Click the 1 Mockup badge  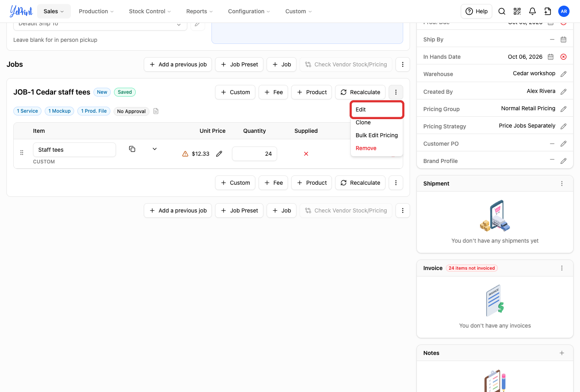click(x=60, y=111)
